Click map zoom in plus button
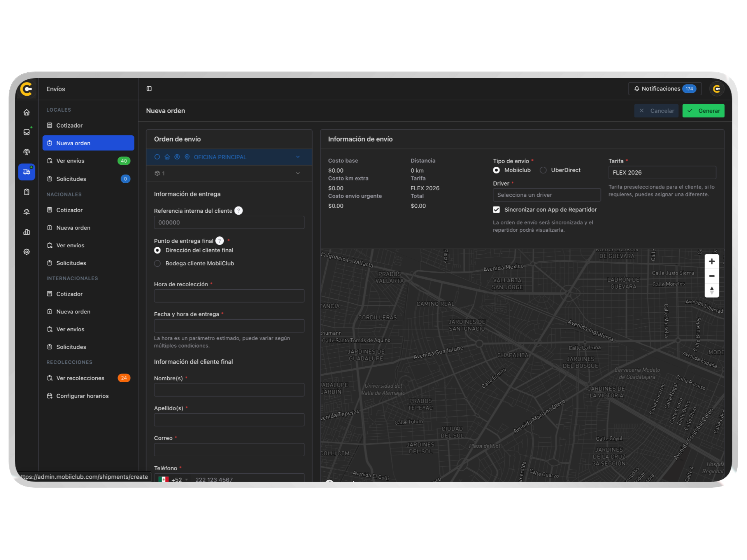The height and width of the screenshot is (560, 747). 712,261
